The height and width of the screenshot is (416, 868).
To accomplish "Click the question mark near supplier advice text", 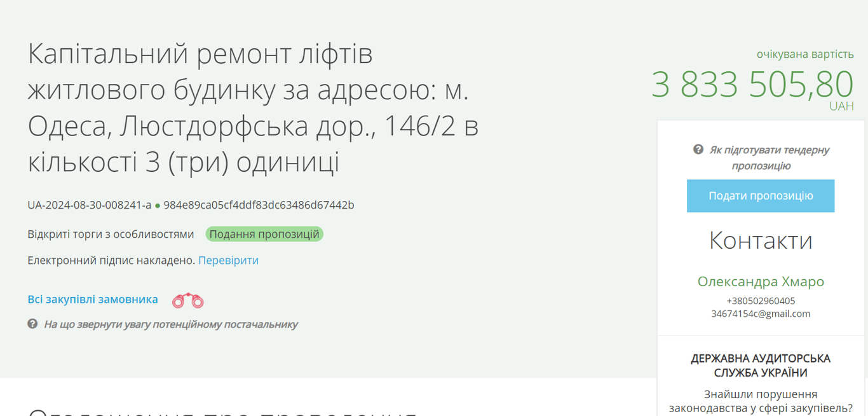I will coord(31,324).
